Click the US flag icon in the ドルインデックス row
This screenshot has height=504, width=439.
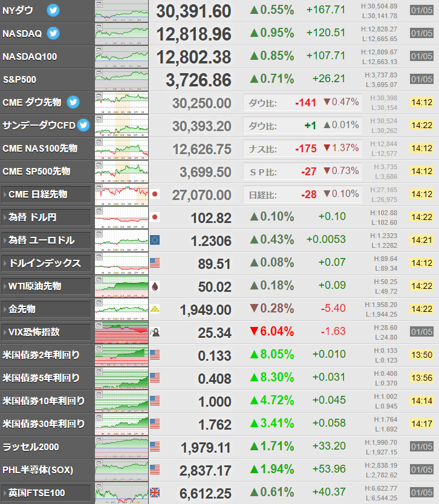[155, 263]
